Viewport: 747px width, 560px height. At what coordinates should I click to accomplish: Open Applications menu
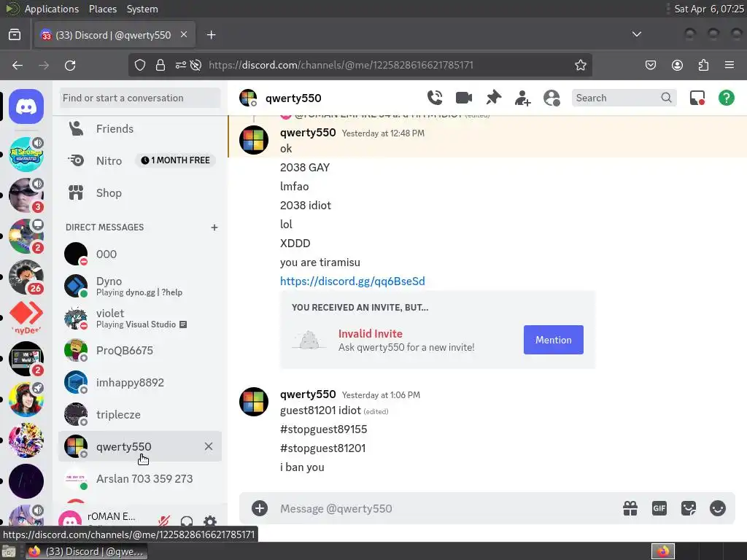pos(52,9)
